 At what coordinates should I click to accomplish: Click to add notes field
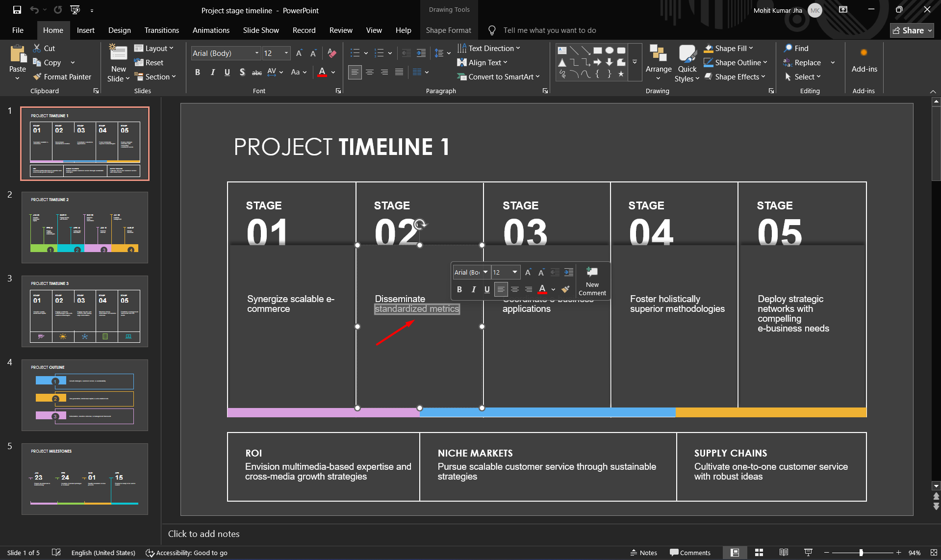pos(204,534)
